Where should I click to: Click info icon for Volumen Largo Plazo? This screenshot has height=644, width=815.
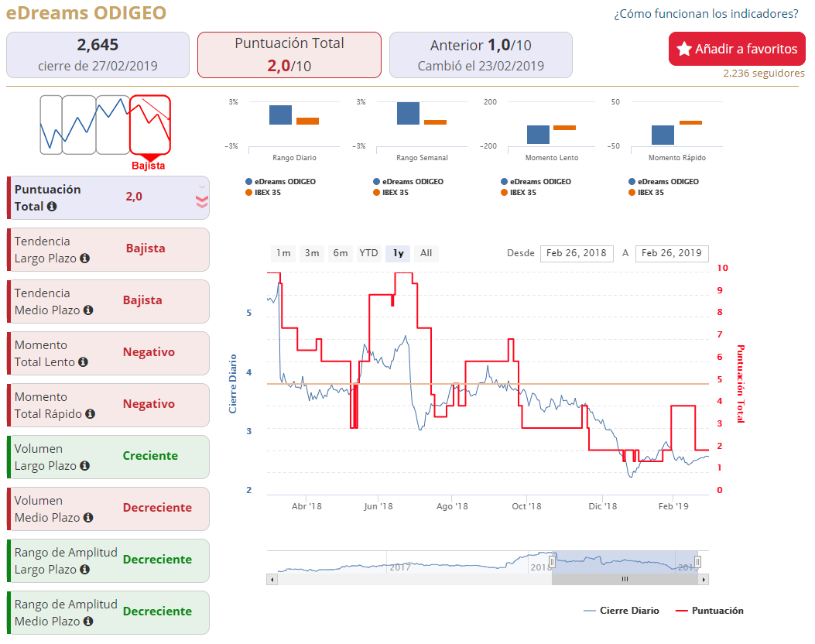(84, 466)
